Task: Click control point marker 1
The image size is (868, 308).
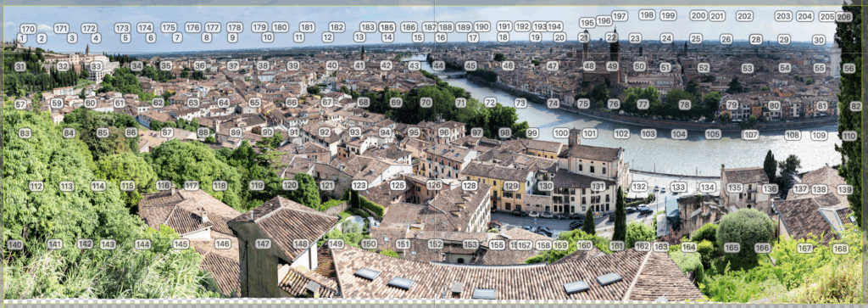Action: (x=21, y=38)
